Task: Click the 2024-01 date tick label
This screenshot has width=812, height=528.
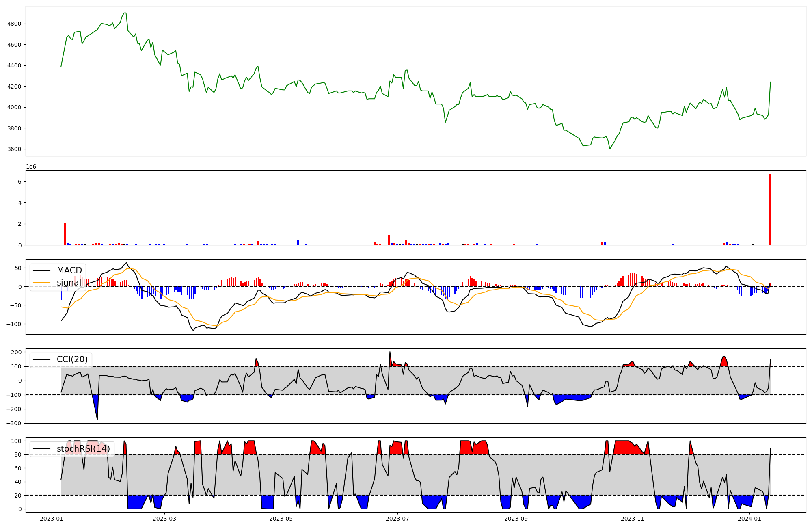Action: click(749, 519)
